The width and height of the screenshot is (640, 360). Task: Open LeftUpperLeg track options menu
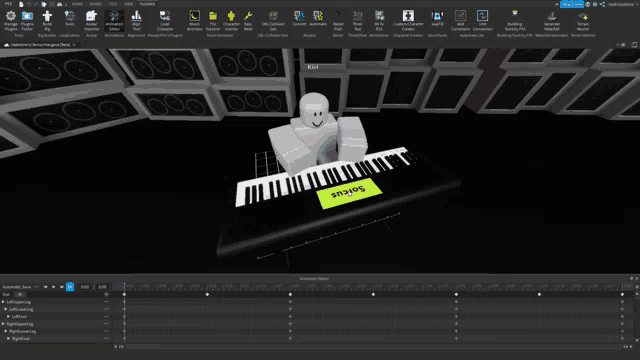[x=107, y=302]
